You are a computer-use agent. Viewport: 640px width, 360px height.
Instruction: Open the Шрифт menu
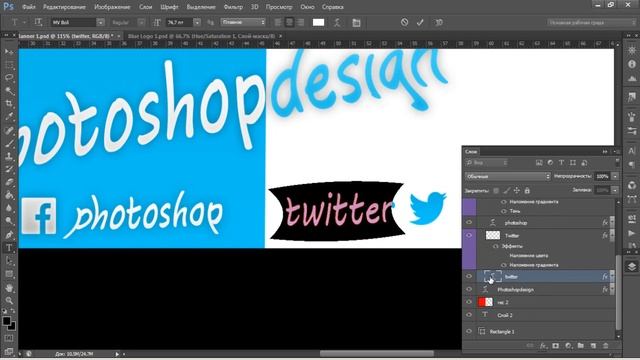coord(169,7)
